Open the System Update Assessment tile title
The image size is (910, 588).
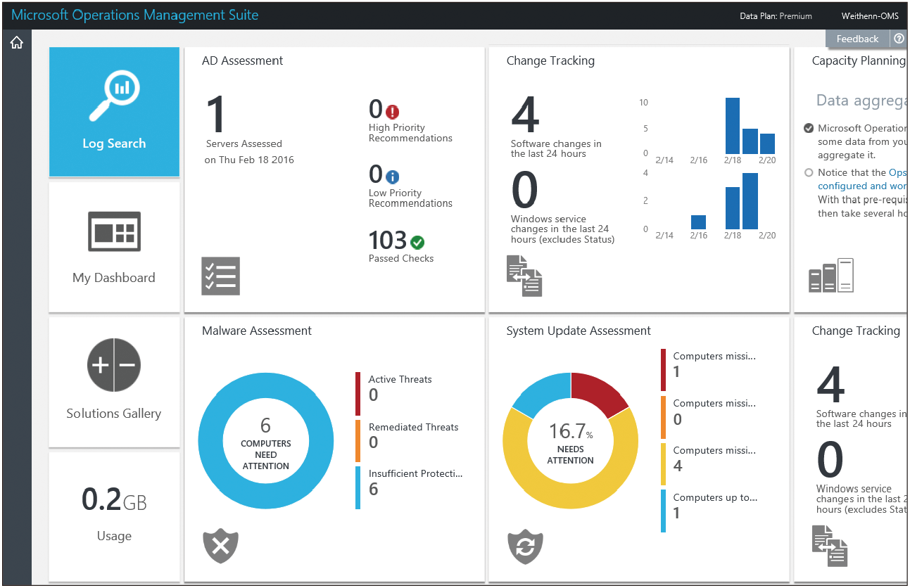tap(579, 331)
